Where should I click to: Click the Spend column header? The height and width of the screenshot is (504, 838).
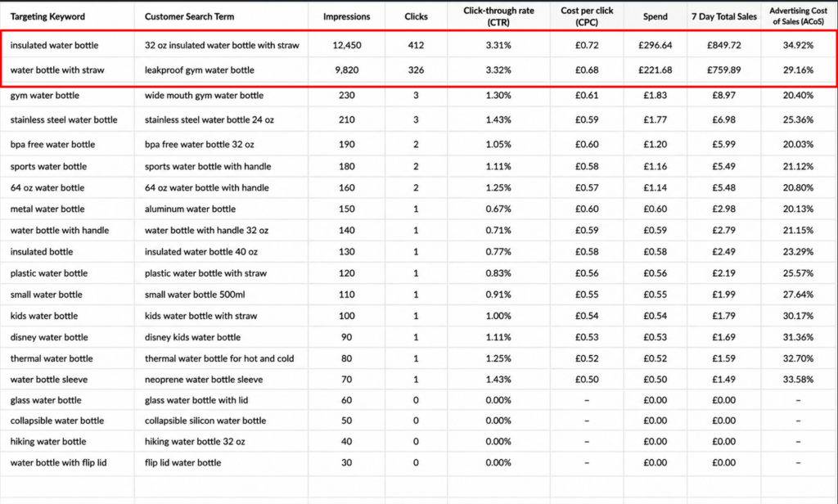656,16
